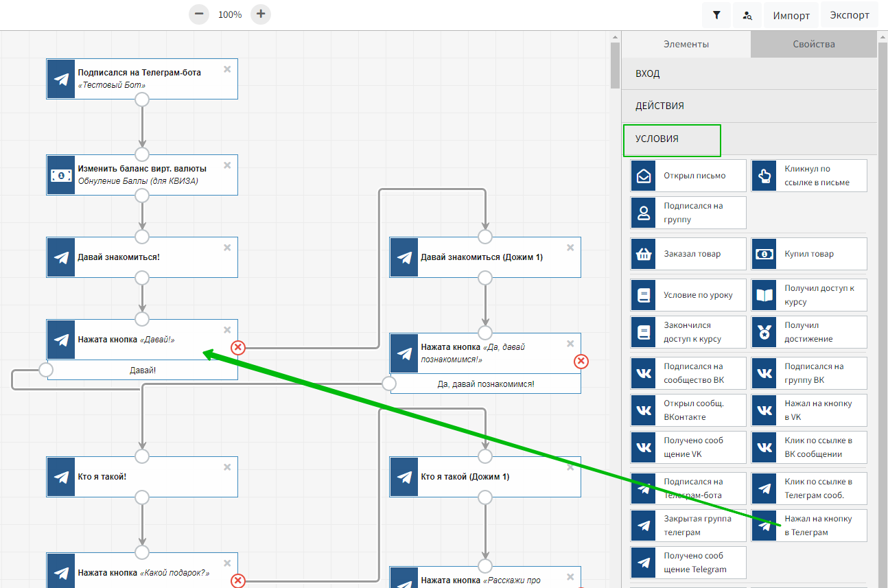
Task: Click the zoom in plus button
Action: coord(261,14)
